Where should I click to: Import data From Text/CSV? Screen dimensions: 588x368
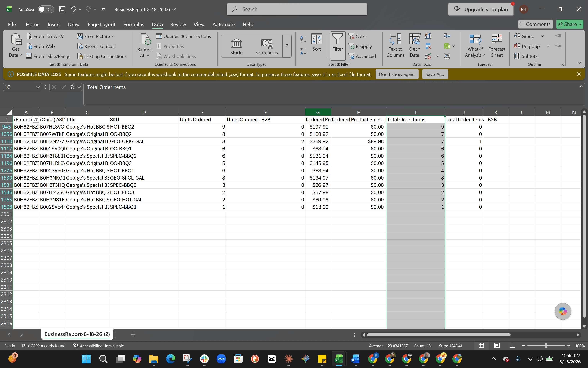[45, 36]
